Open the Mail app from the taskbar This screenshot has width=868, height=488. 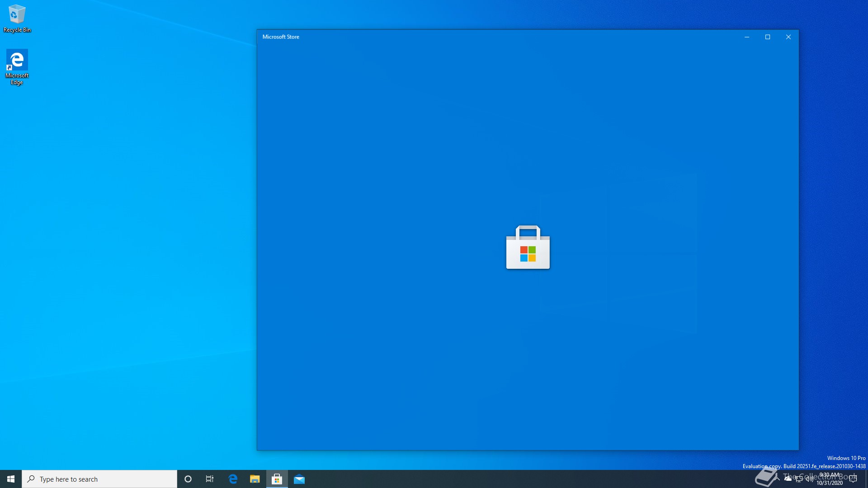coord(299,479)
